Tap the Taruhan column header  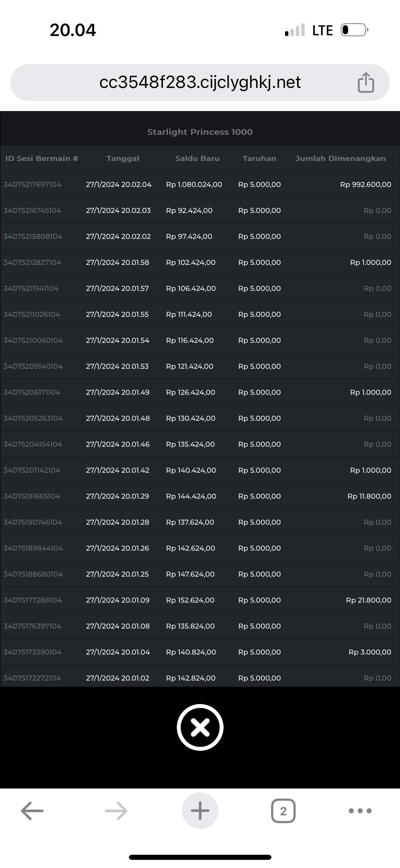pos(259,158)
